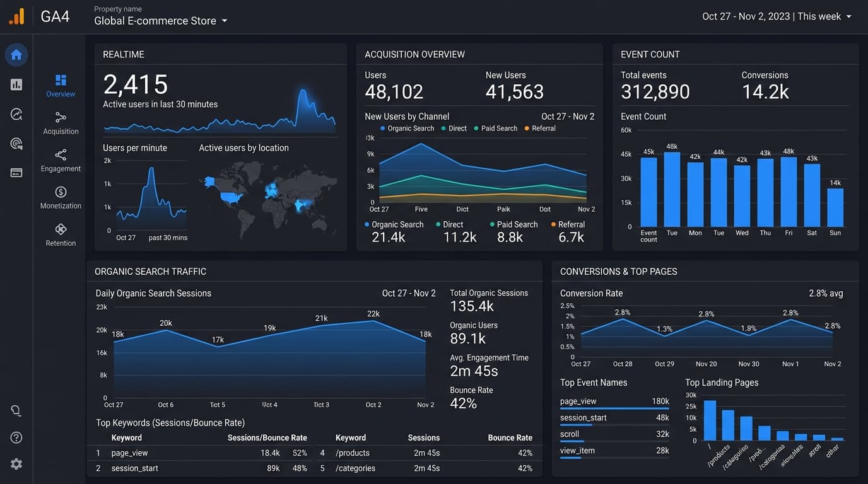
Task: Click the REALTIME card title
Action: [x=124, y=54]
